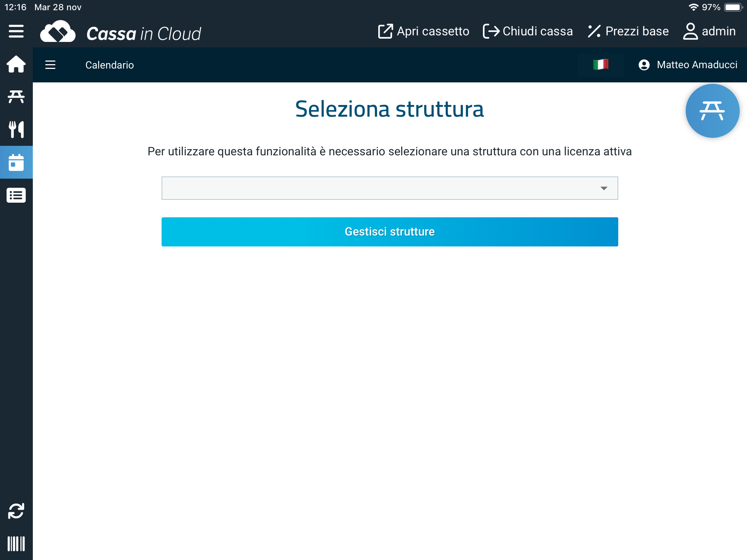
Task: Click the Calendario page title
Action: (x=109, y=65)
